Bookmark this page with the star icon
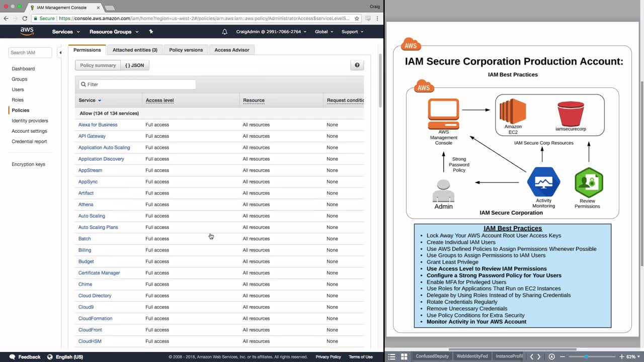The width and height of the screenshot is (644, 362). (357, 18)
